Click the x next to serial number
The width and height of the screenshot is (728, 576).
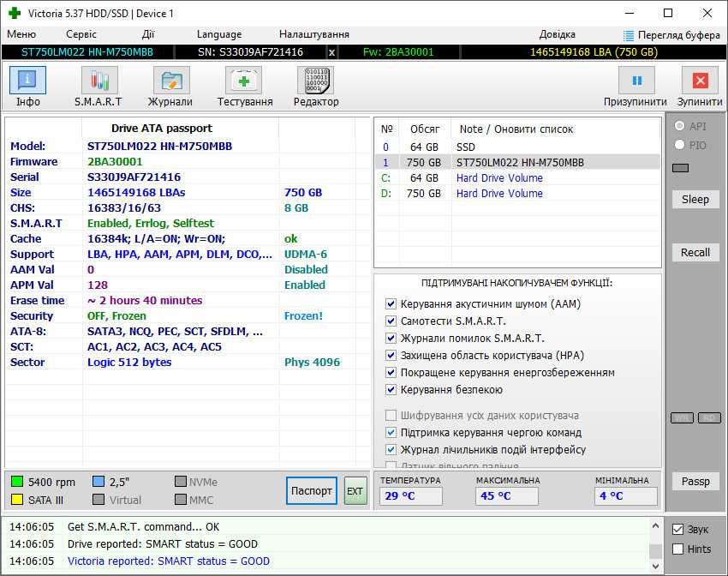point(331,52)
